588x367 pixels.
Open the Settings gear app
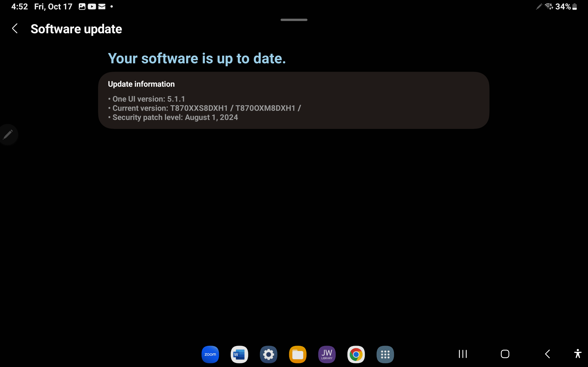point(269,354)
